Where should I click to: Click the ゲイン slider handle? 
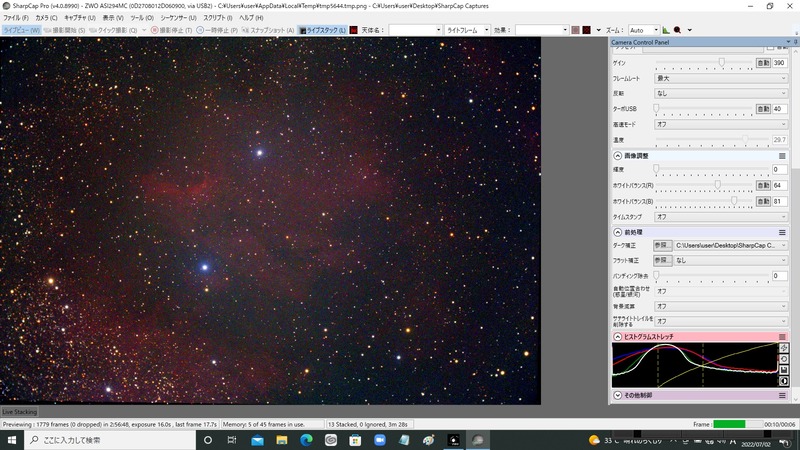tap(721, 62)
